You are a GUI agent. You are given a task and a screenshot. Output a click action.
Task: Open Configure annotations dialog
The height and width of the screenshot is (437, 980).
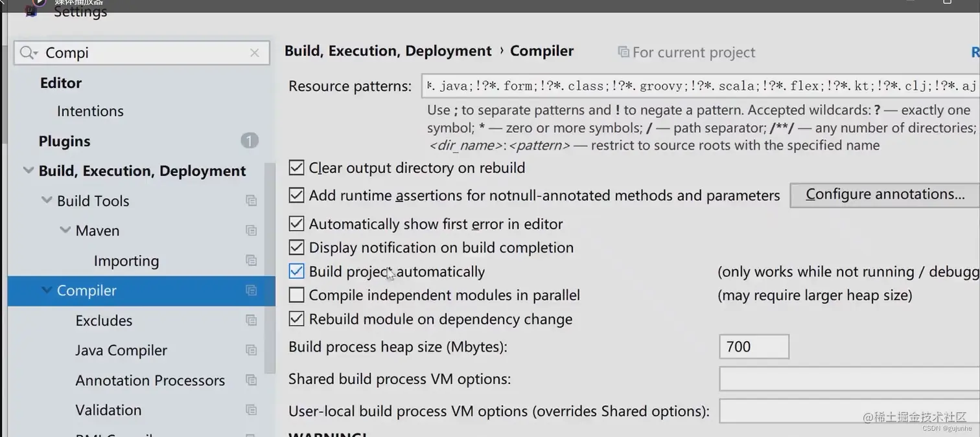point(885,195)
